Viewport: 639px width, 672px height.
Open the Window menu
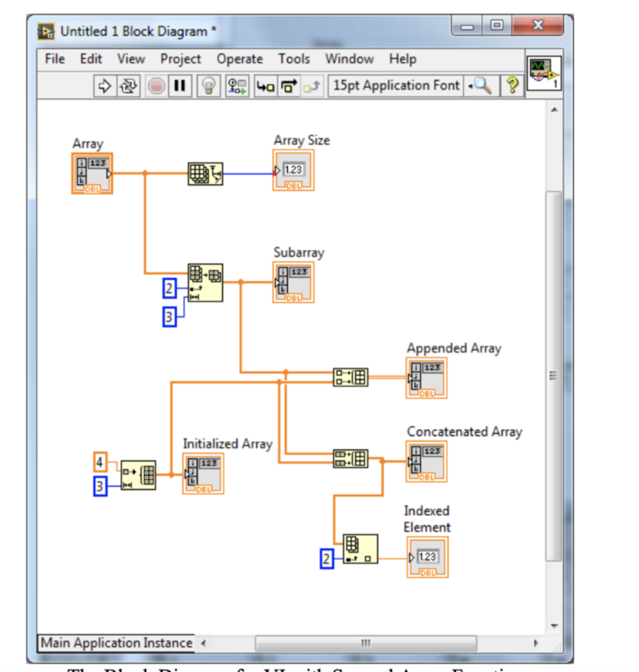[349, 58]
